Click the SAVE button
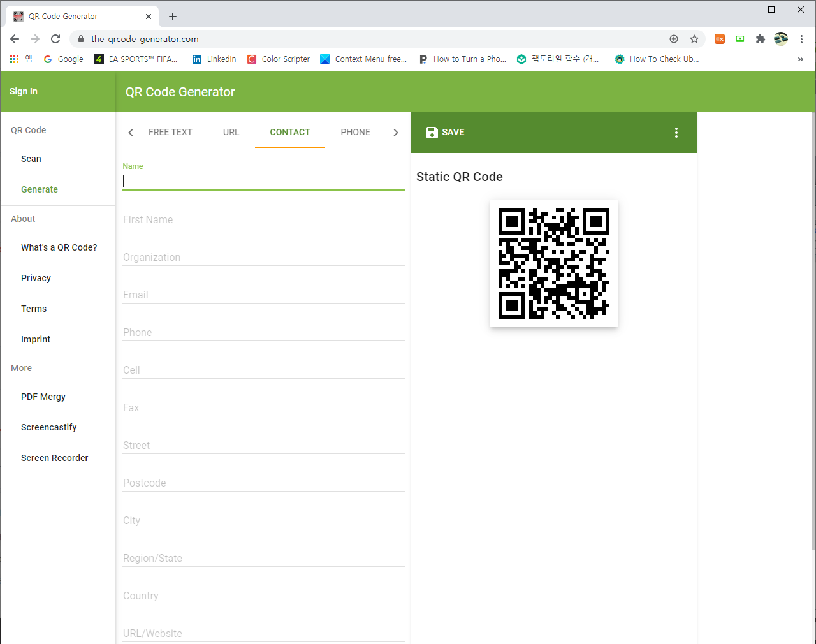Viewport: 816px width, 644px height. (x=445, y=132)
